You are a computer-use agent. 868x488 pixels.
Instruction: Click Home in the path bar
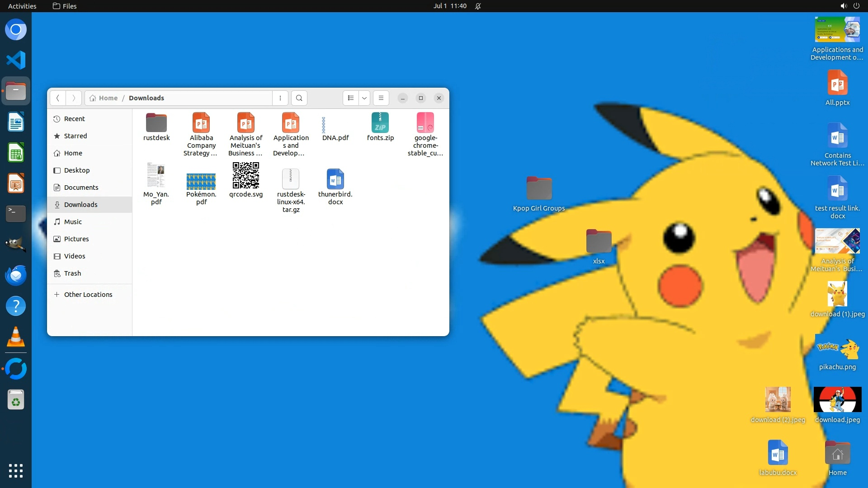pyautogui.click(x=108, y=98)
